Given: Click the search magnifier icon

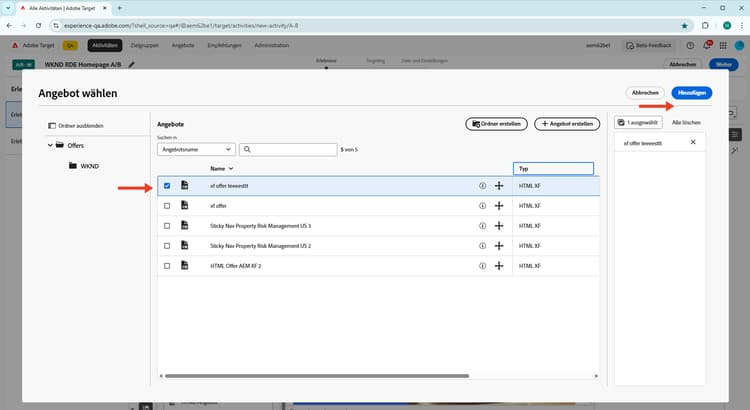Looking at the screenshot, I should click(247, 149).
